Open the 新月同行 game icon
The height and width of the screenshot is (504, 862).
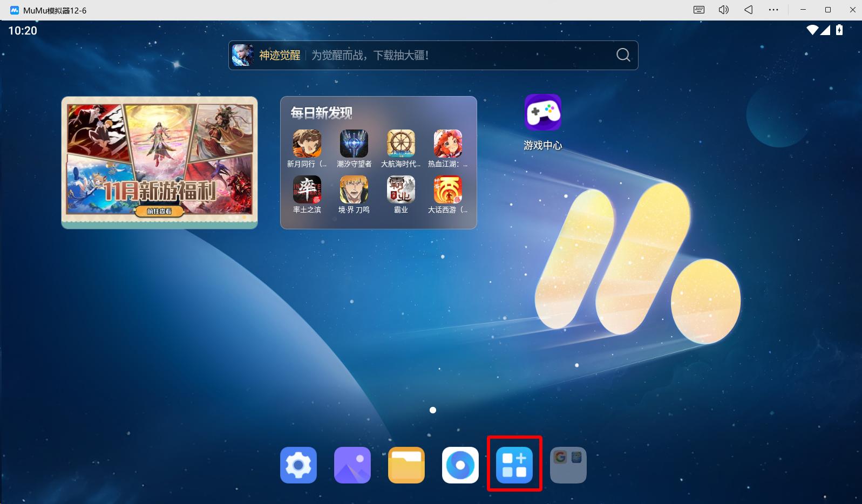pyautogui.click(x=307, y=144)
